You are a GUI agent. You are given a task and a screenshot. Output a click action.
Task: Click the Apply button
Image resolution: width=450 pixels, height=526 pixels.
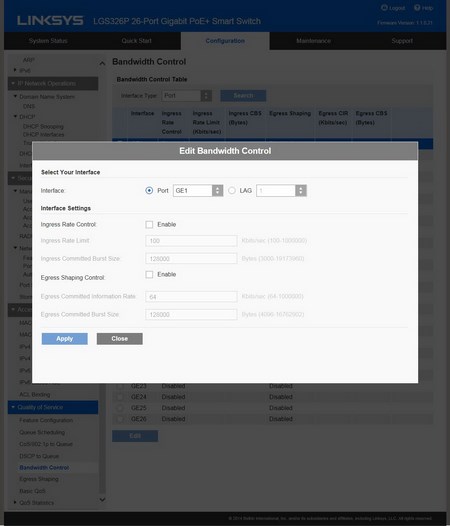pyautogui.click(x=64, y=339)
